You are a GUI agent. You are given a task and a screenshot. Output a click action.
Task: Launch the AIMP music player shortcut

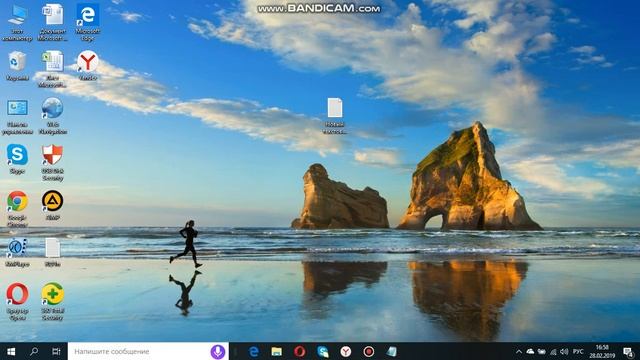53,205
